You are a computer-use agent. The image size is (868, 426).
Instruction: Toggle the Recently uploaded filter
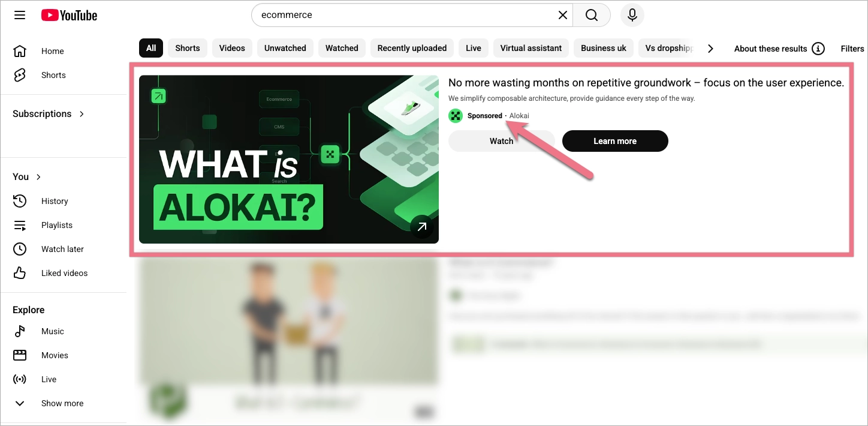click(x=412, y=47)
